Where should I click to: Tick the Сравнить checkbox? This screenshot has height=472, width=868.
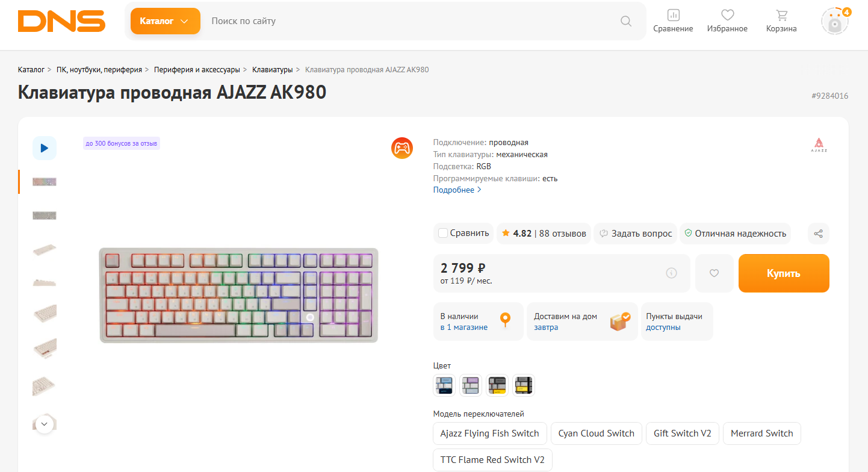443,234
